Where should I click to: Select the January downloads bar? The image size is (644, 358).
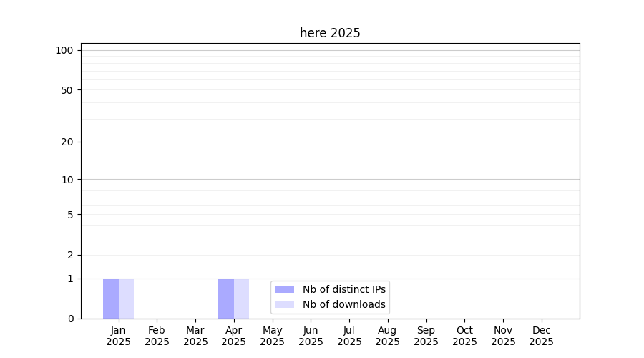coord(126,299)
